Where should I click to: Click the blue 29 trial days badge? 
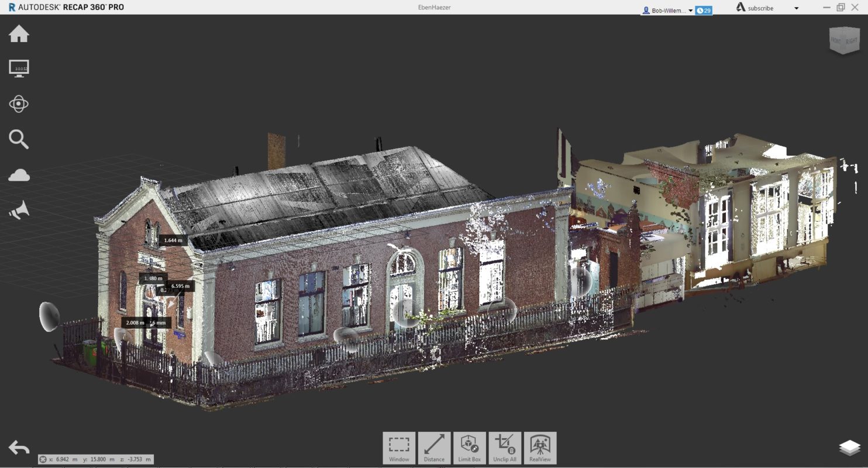point(704,11)
